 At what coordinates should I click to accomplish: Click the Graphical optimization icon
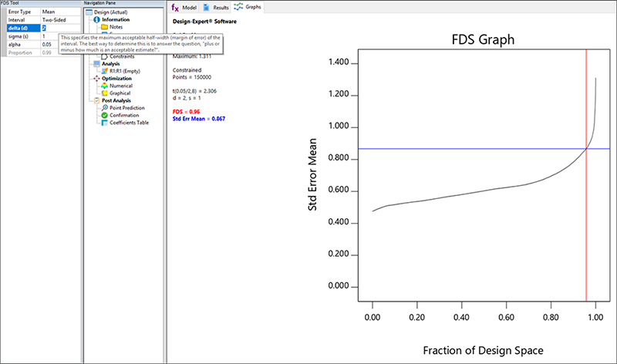[x=103, y=93]
